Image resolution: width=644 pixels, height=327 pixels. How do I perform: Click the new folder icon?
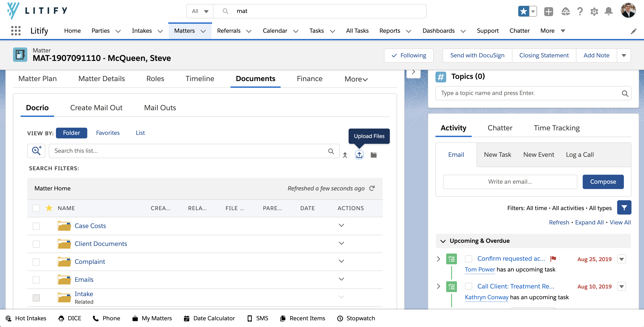(x=373, y=155)
